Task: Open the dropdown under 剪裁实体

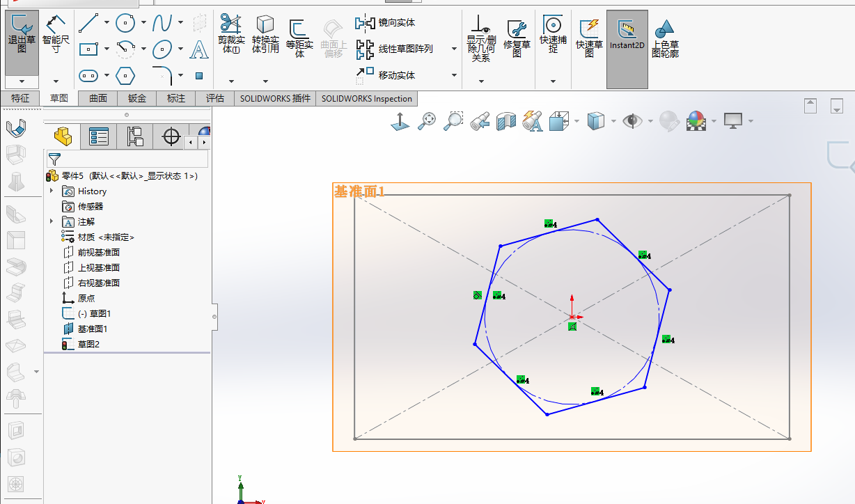Action: [231, 81]
